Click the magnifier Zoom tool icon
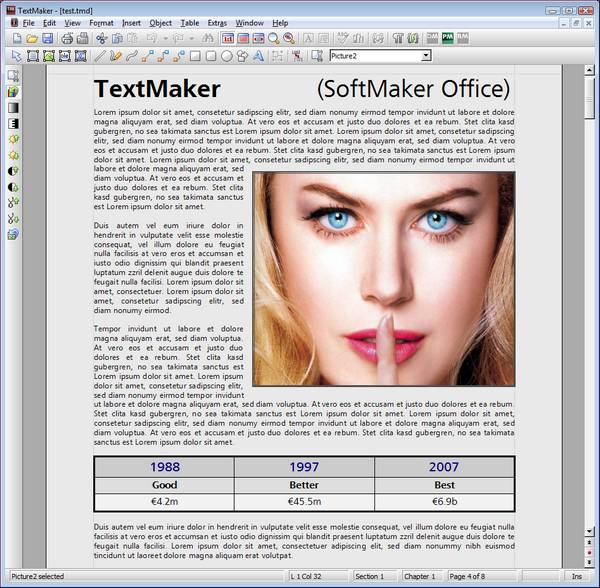 click(x=274, y=38)
